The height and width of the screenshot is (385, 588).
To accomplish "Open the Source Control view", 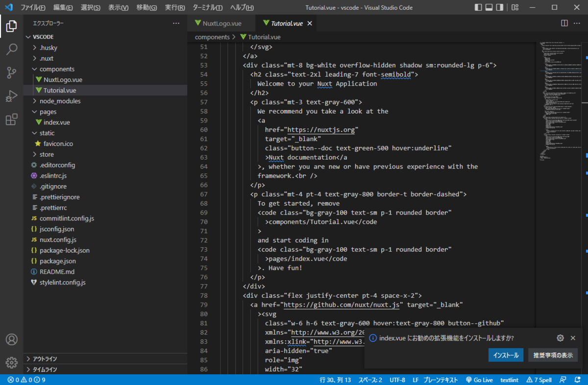I will 12,73.
